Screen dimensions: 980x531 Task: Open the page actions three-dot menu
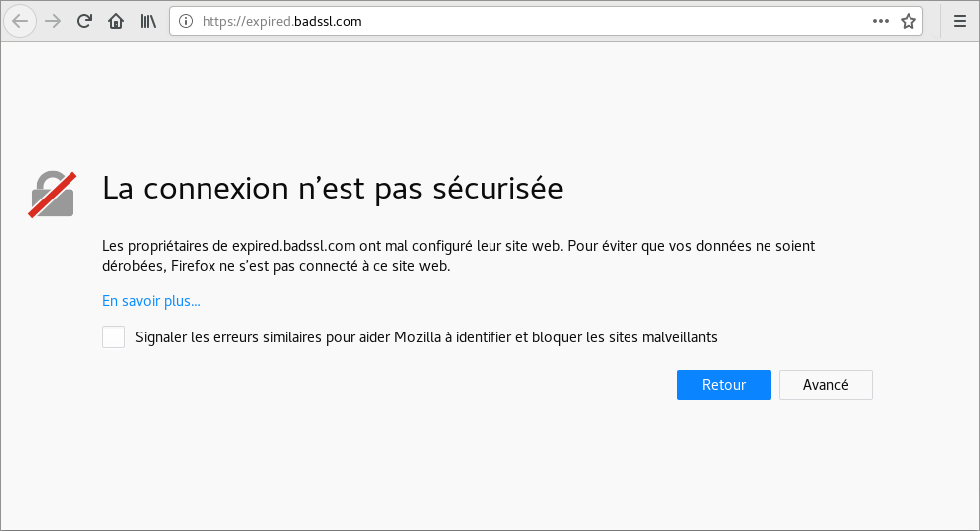(x=881, y=21)
